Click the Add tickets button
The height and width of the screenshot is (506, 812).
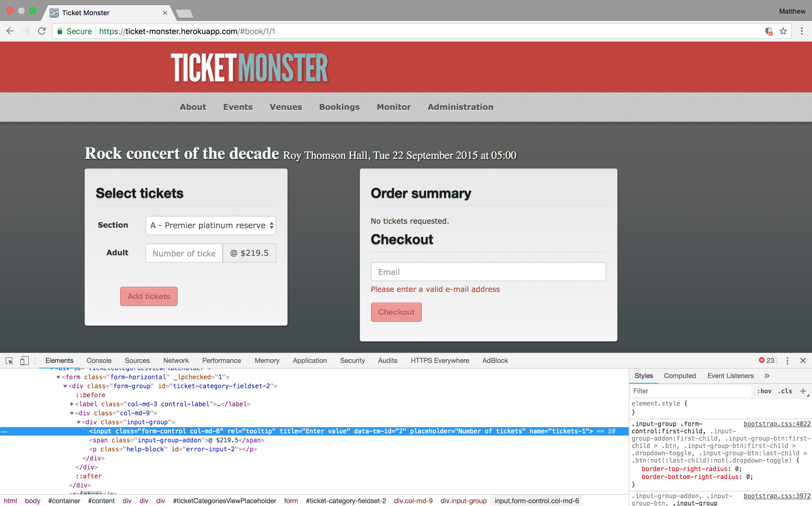(149, 296)
